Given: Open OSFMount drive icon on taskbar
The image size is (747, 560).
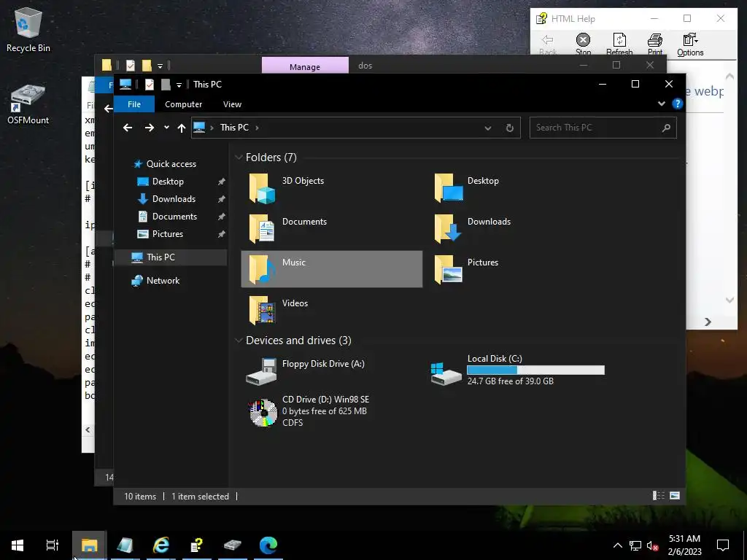Looking at the screenshot, I should click(x=233, y=545).
